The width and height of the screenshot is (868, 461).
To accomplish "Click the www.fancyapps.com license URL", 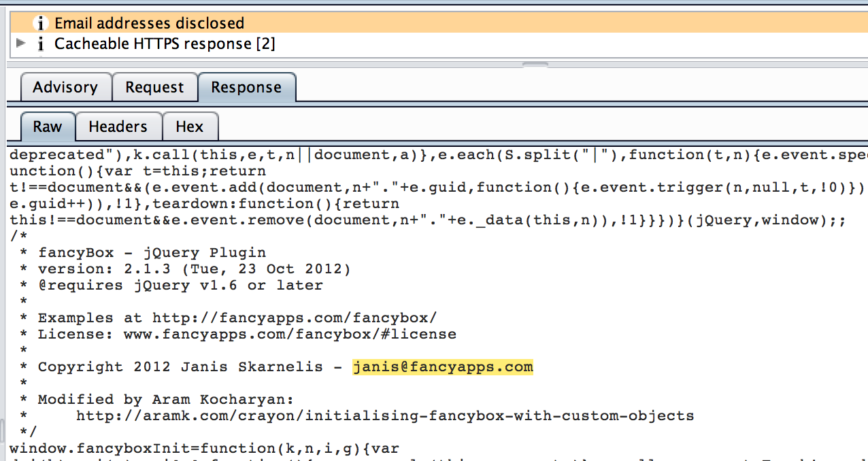I will pos(289,335).
